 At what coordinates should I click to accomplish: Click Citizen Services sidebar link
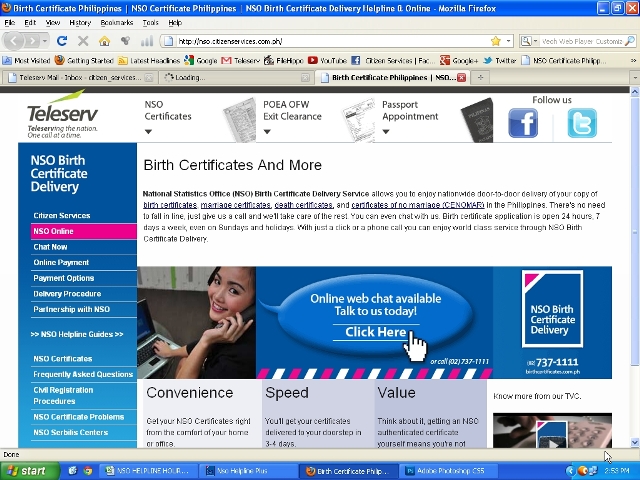[x=62, y=216]
